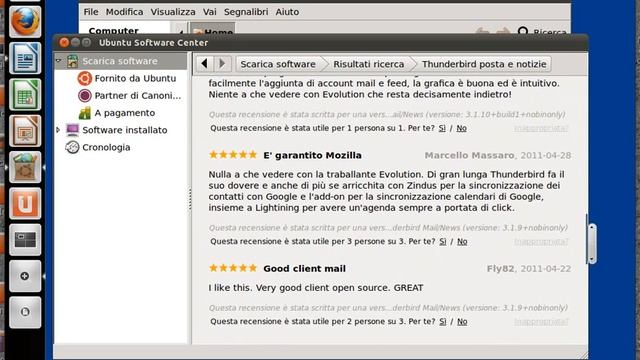The height and width of the screenshot is (360, 640).
Task: Click the review title E' garantito Mozilla
Action: tap(312, 155)
